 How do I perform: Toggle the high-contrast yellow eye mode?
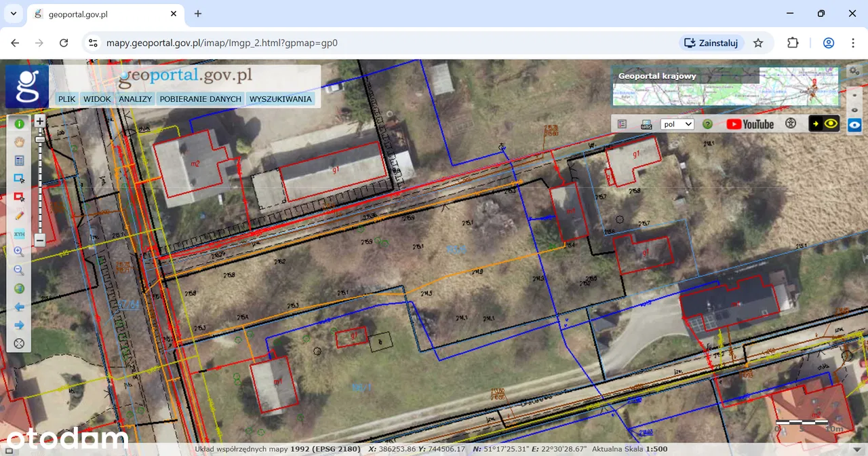pos(824,123)
